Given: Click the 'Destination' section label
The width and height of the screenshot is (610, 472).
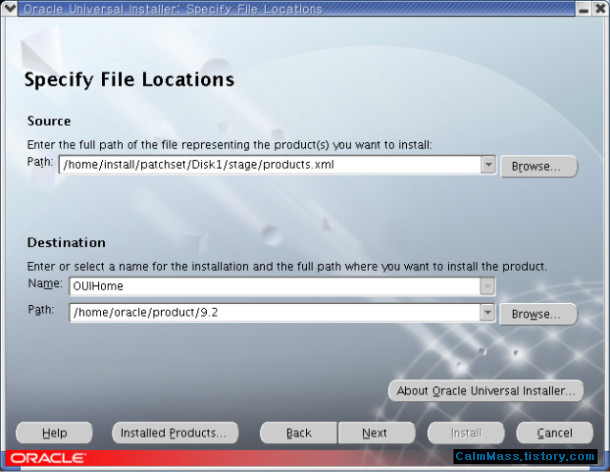Looking at the screenshot, I should (66, 242).
